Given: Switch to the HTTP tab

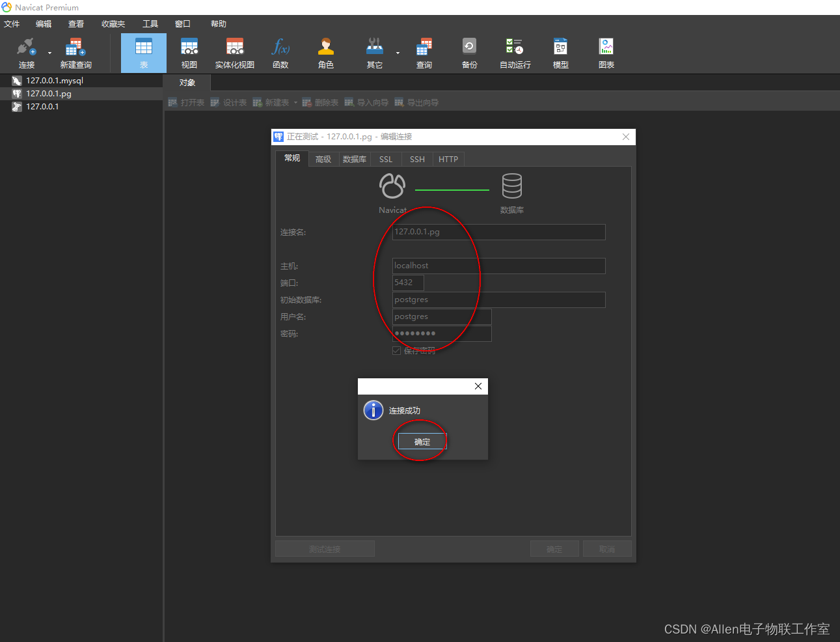Looking at the screenshot, I should (x=448, y=160).
